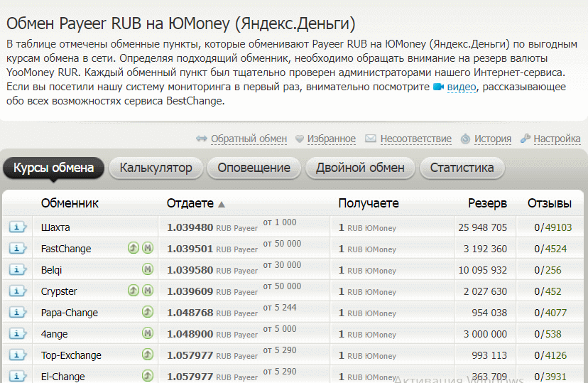
Task: Open info icon for Шахта exchanger
Action: click(x=18, y=227)
